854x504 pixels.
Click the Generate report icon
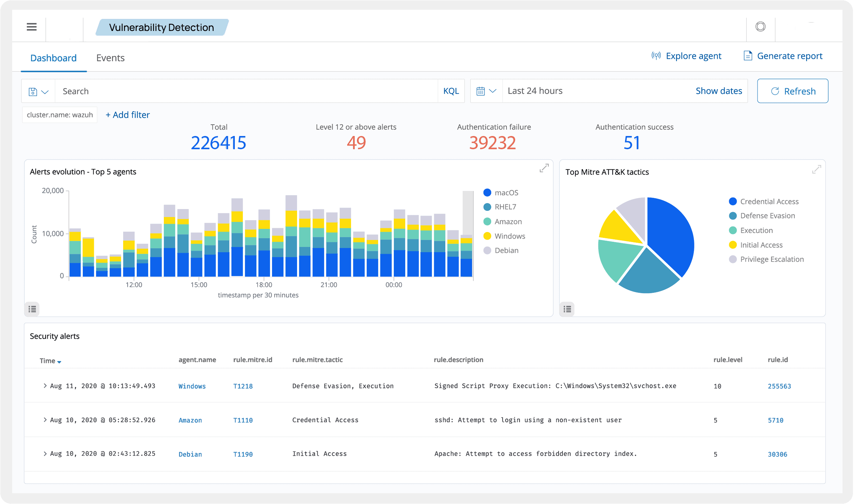pos(747,56)
